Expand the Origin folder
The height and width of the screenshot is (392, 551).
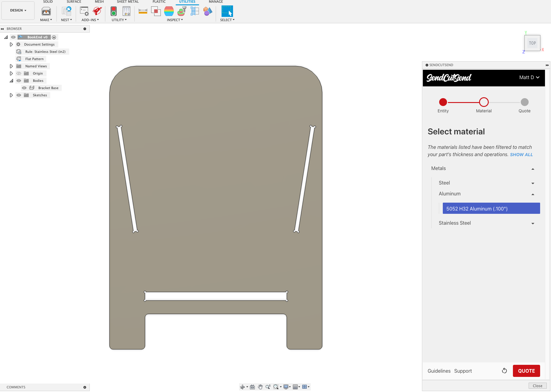pos(11,73)
